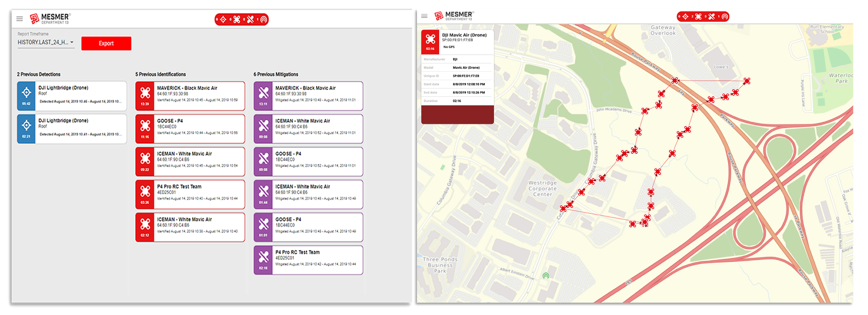868x315 pixels.
Task: Click the red Export button
Action: click(x=106, y=44)
